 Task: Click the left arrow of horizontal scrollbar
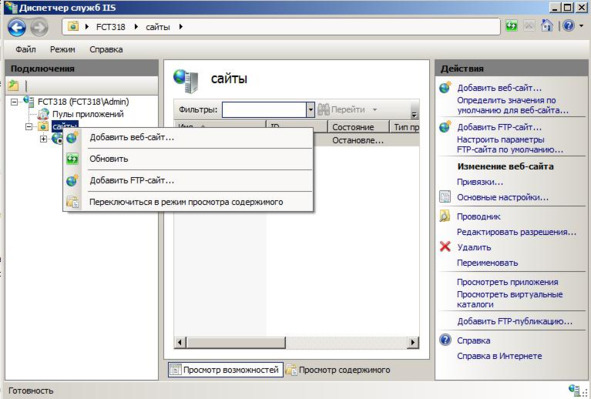(180, 342)
